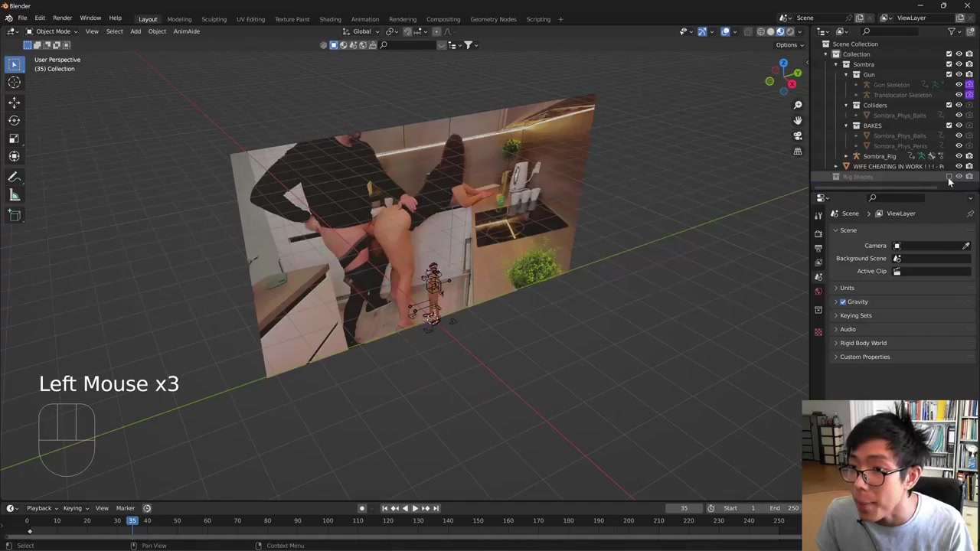Toggle the Sombra collection exclude checkbox
Image resolution: width=980 pixels, height=551 pixels.
pos(949,64)
